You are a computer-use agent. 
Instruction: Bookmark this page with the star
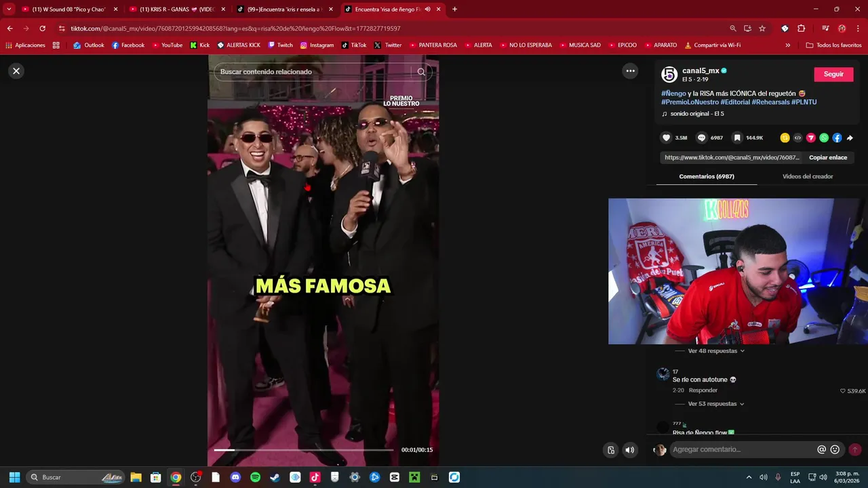[762, 28]
